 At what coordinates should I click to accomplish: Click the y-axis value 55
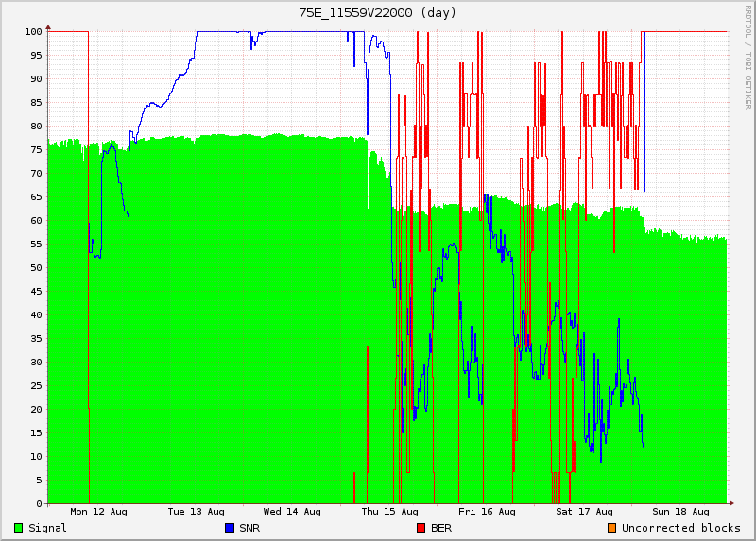pos(36,245)
